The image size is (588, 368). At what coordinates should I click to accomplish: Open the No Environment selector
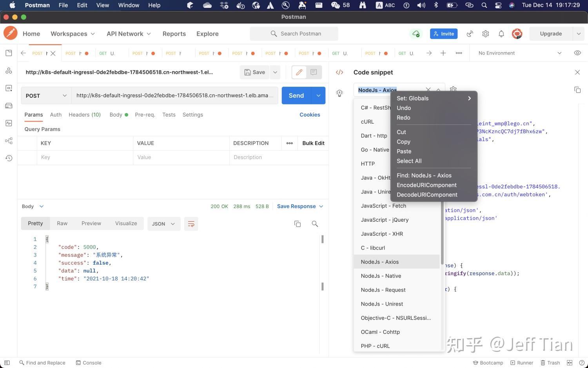click(520, 53)
